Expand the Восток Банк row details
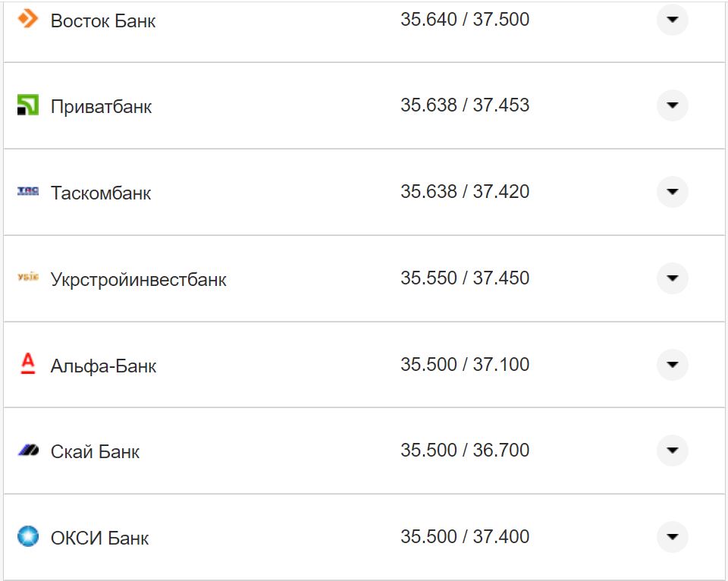 point(672,20)
